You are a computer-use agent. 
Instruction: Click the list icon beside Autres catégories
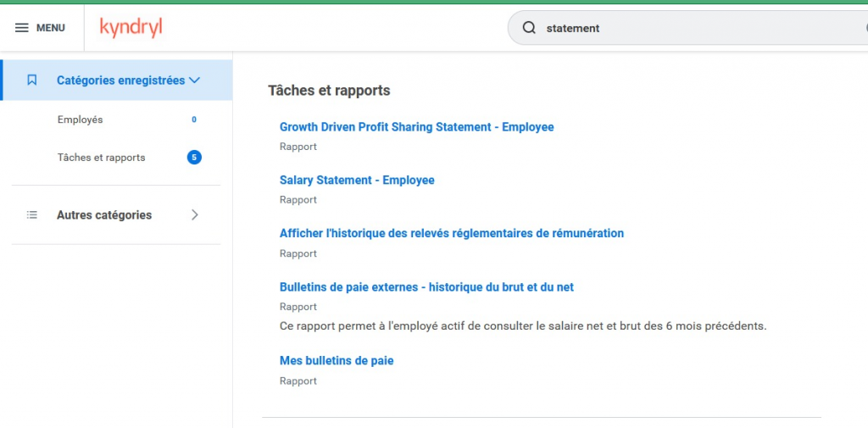pos(32,214)
